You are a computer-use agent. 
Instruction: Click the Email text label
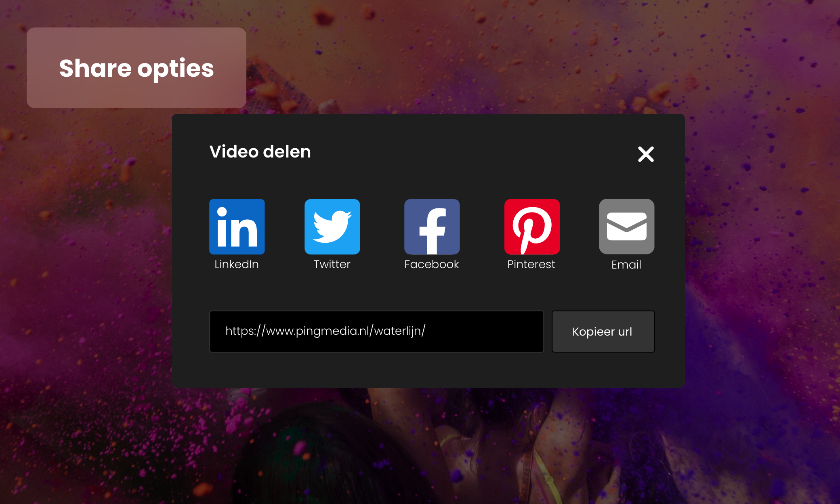pos(626,265)
